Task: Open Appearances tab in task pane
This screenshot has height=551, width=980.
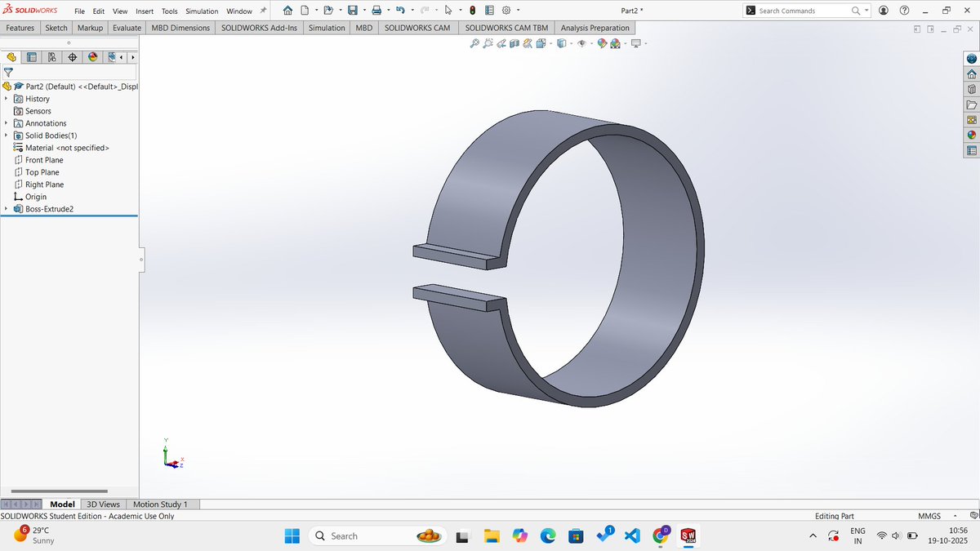Action: pyautogui.click(x=971, y=135)
